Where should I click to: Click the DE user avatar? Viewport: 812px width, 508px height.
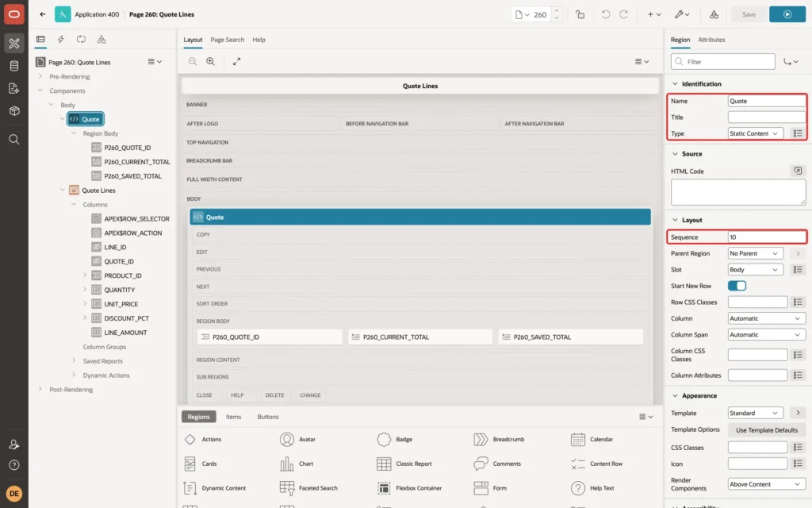14,493
